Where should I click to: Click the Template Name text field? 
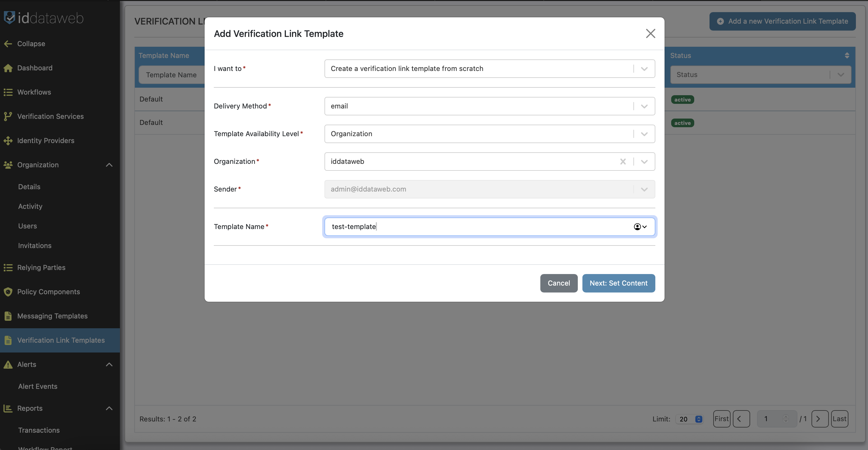[472, 227]
